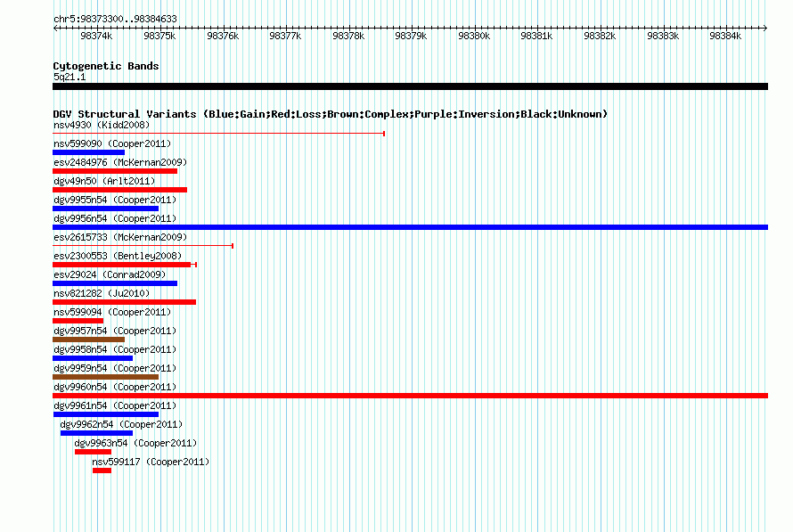The width and height of the screenshot is (793, 532).
Task: Click the red dgv9963n54 loss bar
Action: pos(93,452)
